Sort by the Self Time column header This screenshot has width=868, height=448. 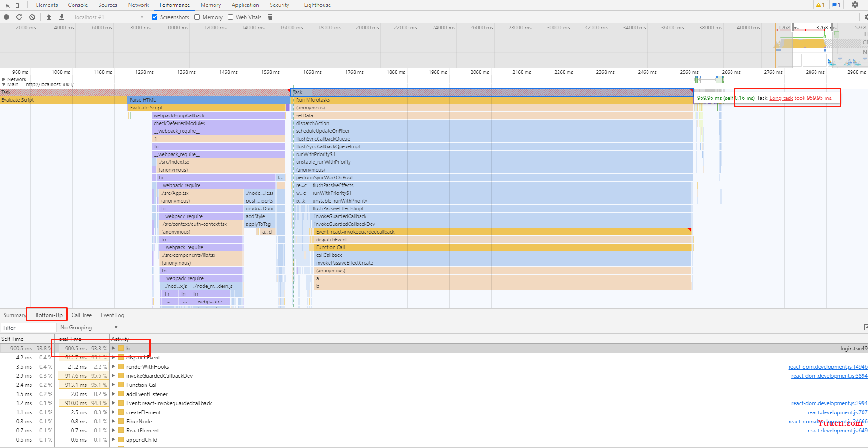point(27,339)
